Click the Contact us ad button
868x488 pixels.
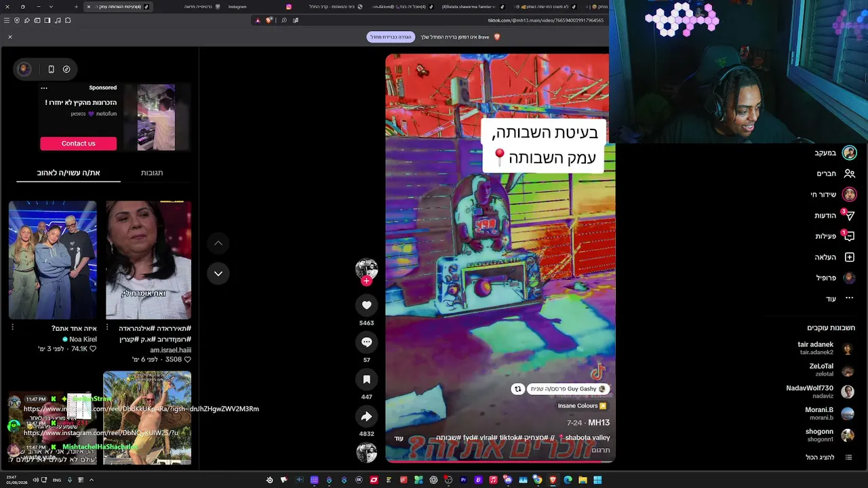[78, 143]
